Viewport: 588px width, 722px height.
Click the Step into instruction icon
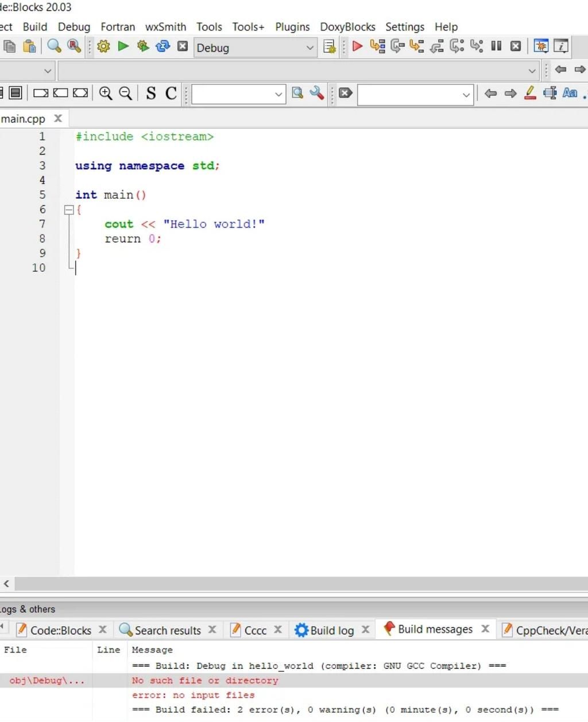(x=477, y=46)
